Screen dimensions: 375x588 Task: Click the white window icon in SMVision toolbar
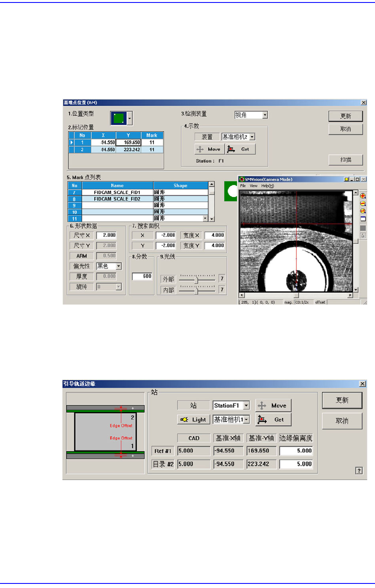pos(363,219)
